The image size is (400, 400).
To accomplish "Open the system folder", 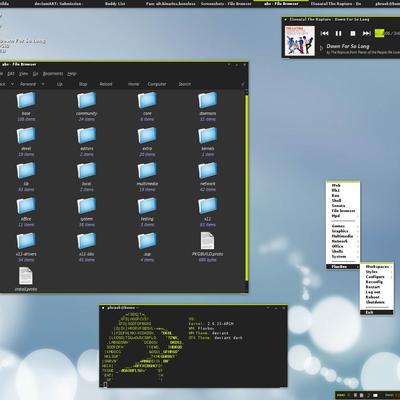I will click(87, 206).
